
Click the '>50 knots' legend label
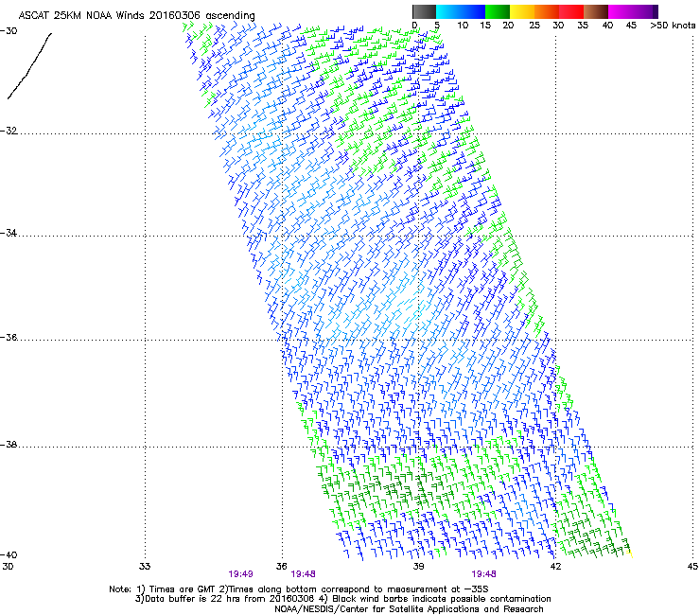click(673, 26)
